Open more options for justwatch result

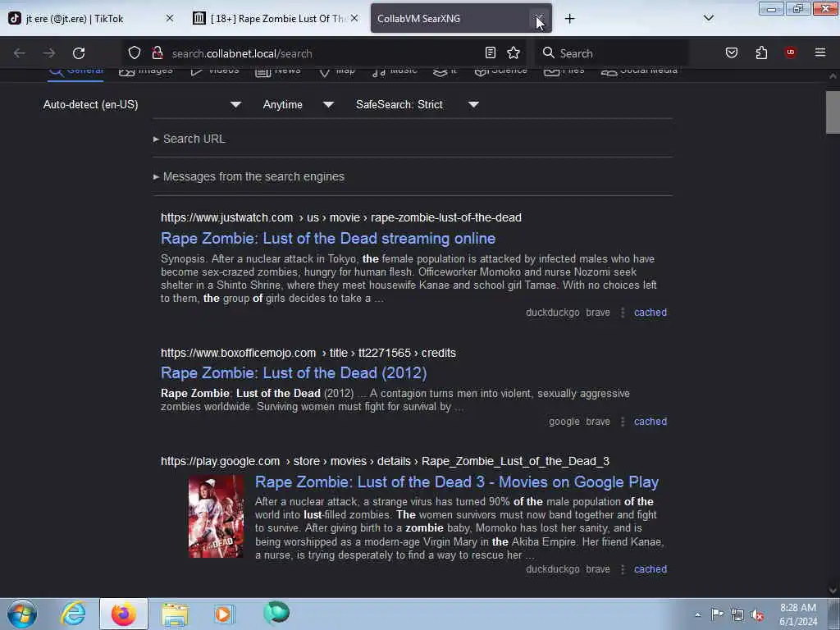[x=623, y=313]
